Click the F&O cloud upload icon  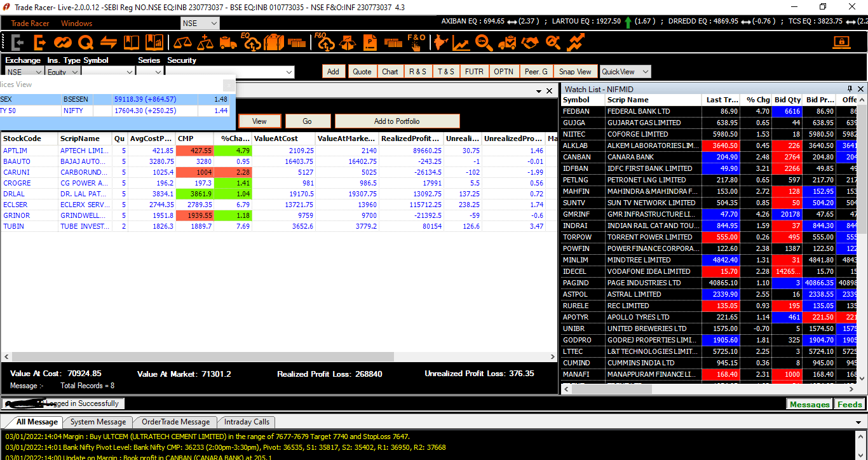[x=325, y=42]
